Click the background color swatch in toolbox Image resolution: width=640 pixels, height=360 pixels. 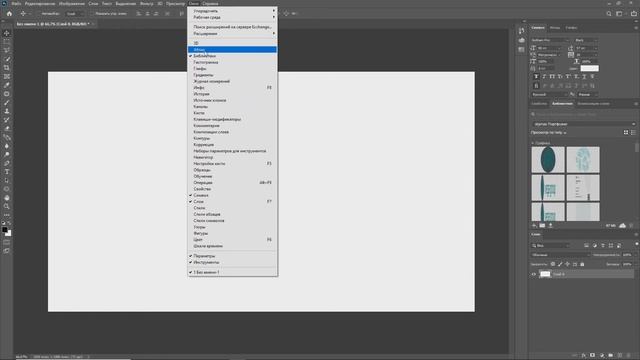pos(9,233)
